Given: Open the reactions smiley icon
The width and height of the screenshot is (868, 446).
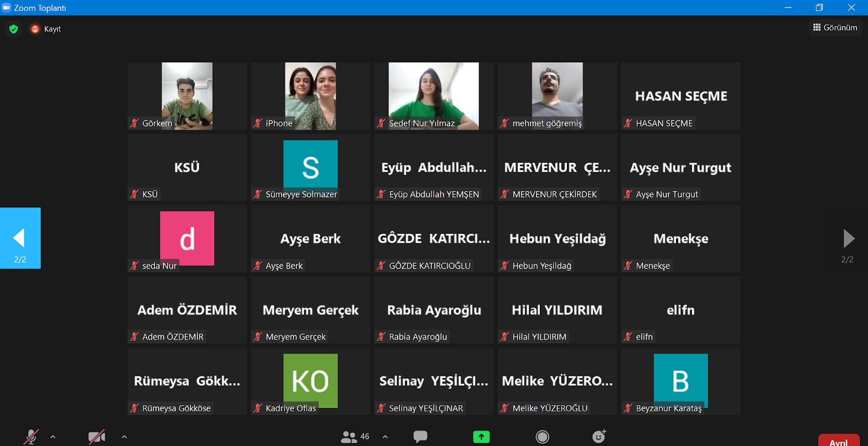Looking at the screenshot, I should (599, 437).
